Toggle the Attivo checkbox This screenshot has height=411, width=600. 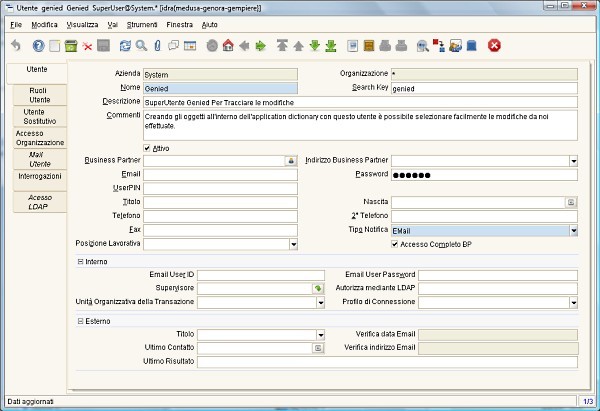click(148, 148)
